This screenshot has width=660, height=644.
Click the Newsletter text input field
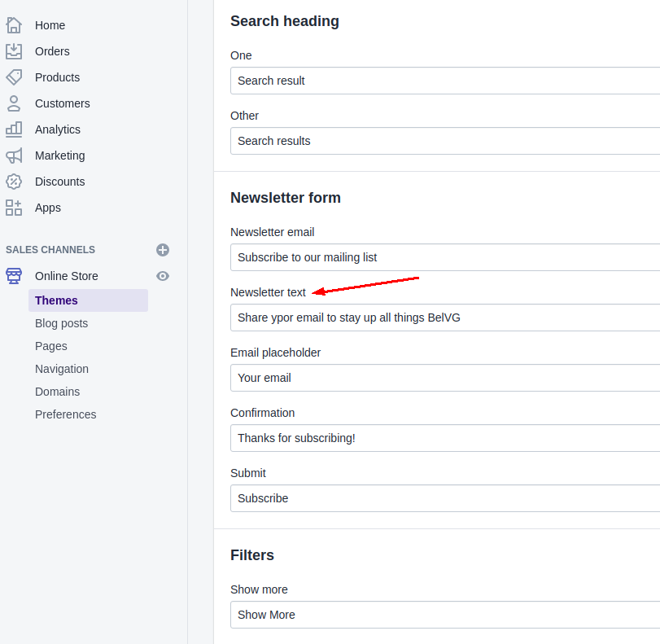pyautogui.click(x=444, y=318)
